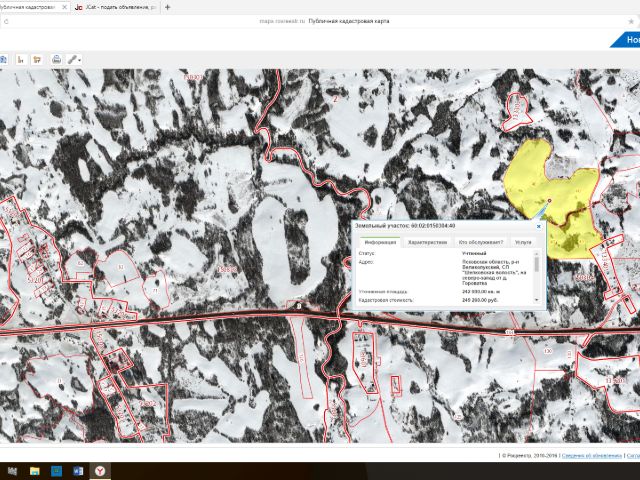The width and height of the screenshot is (640, 480).
Task: Click the blue Нов... button at top right
Action: (626, 40)
